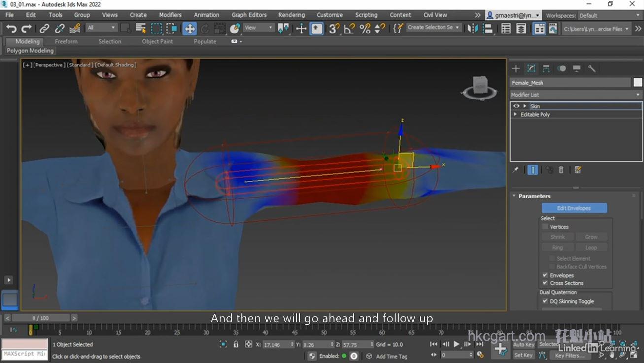Click the Edit Envelopes button

click(574, 208)
